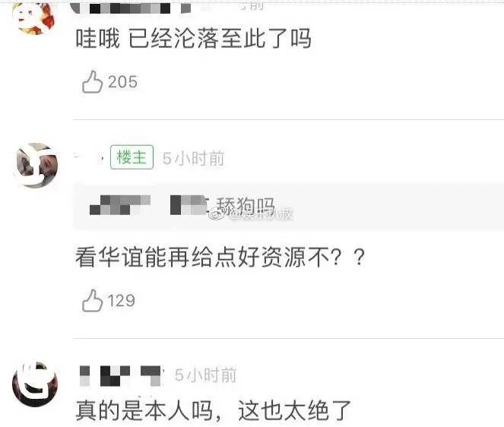Tap the thumbs-up icon beside 129
This screenshot has height=427, width=504.
(92, 301)
